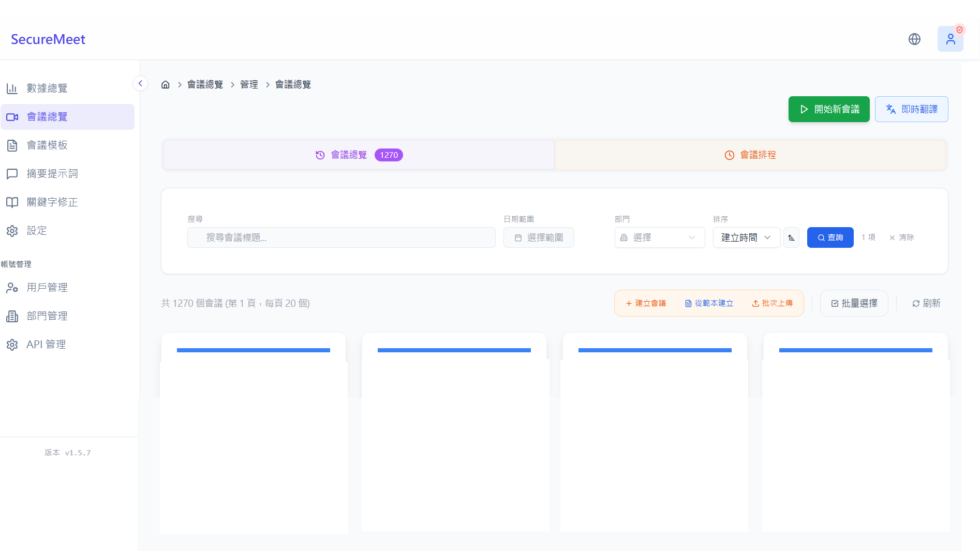Open the 數據總覽 dashboard icon in sidebar
The width and height of the screenshot is (980, 551).
pyautogui.click(x=12, y=88)
